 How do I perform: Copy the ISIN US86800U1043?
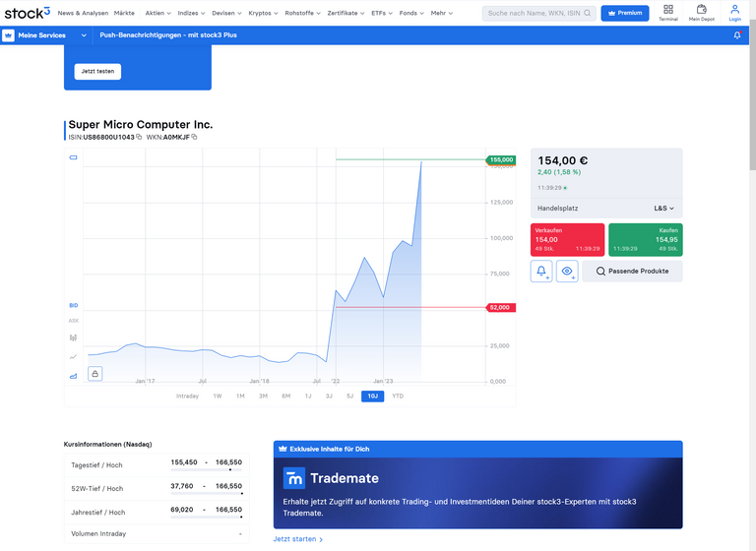(x=139, y=137)
